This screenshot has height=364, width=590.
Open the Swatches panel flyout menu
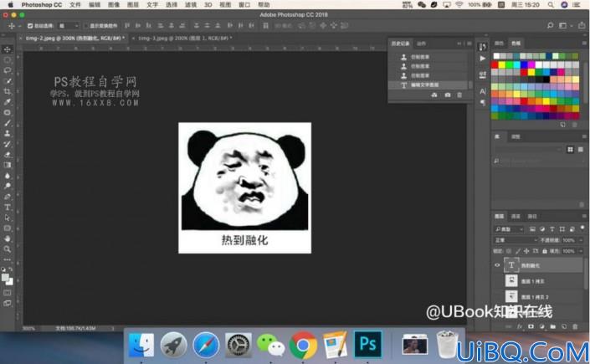[584, 44]
